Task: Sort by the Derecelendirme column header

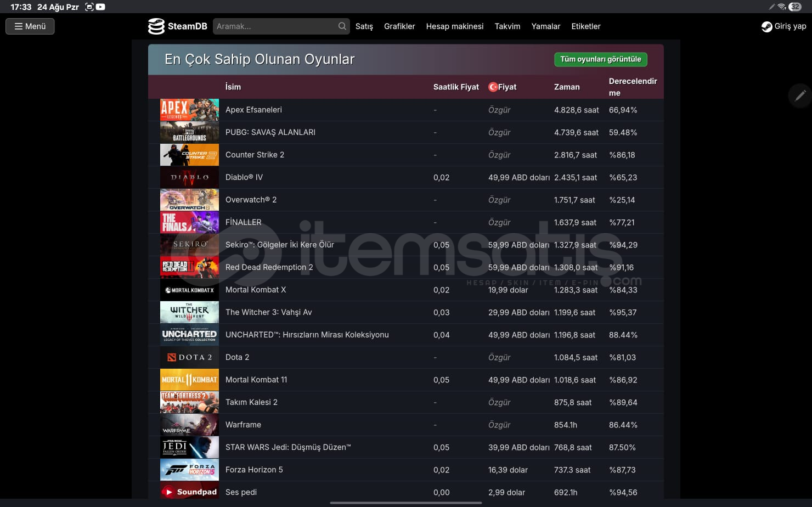Action: coord(633,87)
